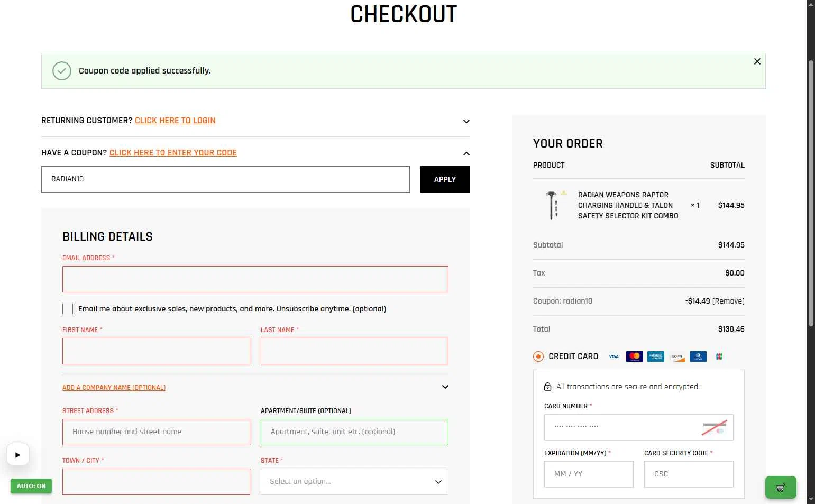Screen dimensions: 815x504
Task: Click the First Name input field
Action: 156,351
